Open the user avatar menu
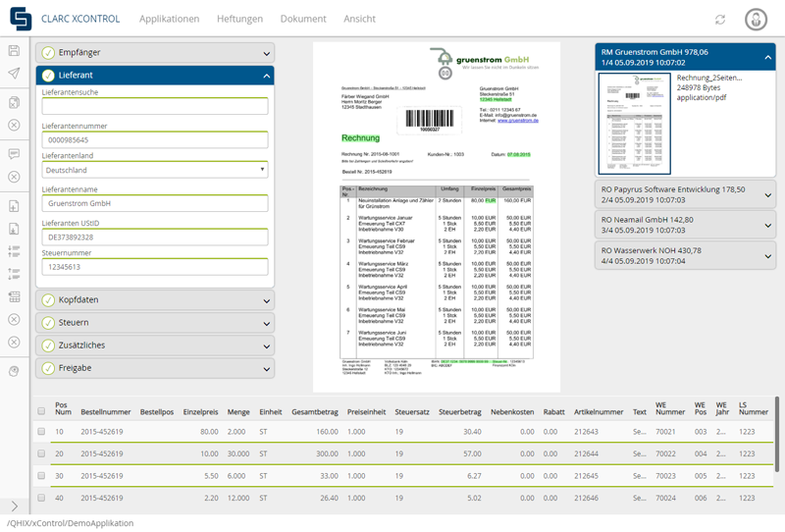This screenshot has height=532, width=785. (756, 20)
